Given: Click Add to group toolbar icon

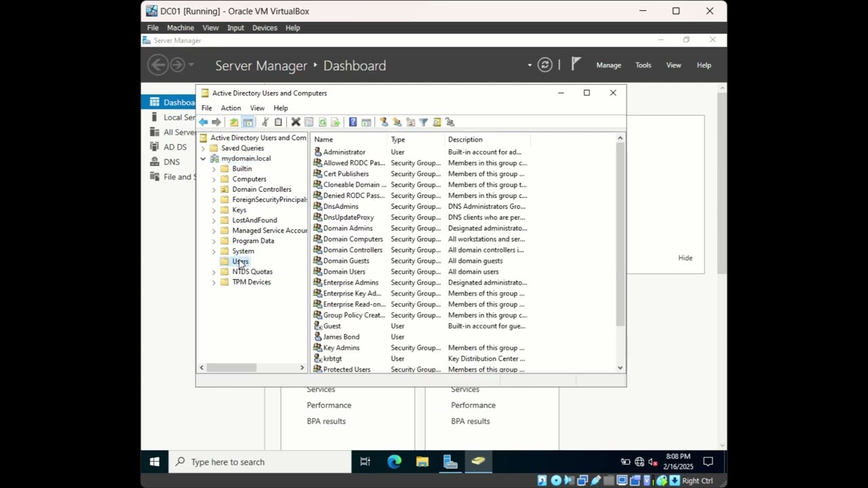Looking at the screenshot, I should [x=450, y=122].
